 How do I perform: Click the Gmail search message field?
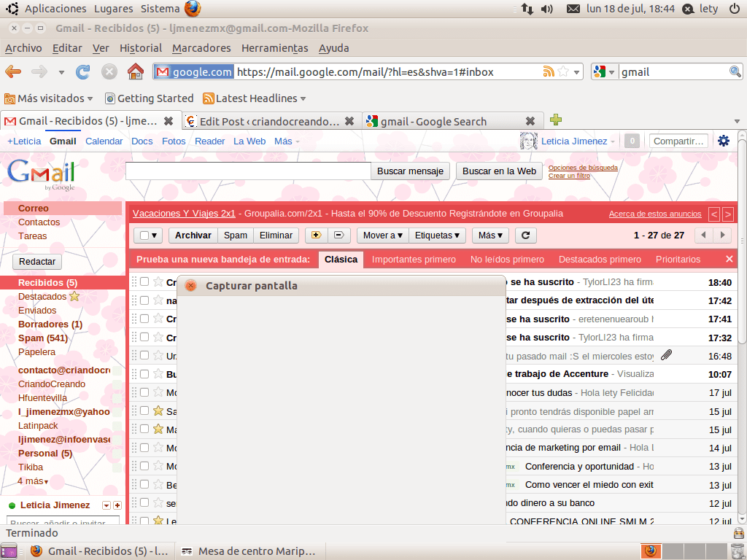[248, 171]
